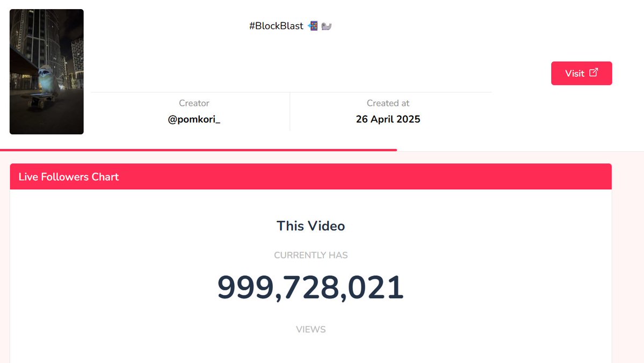Click the unfilled end of the progress bar
Viewport: 644px width, 363px height.
(520, 150)
